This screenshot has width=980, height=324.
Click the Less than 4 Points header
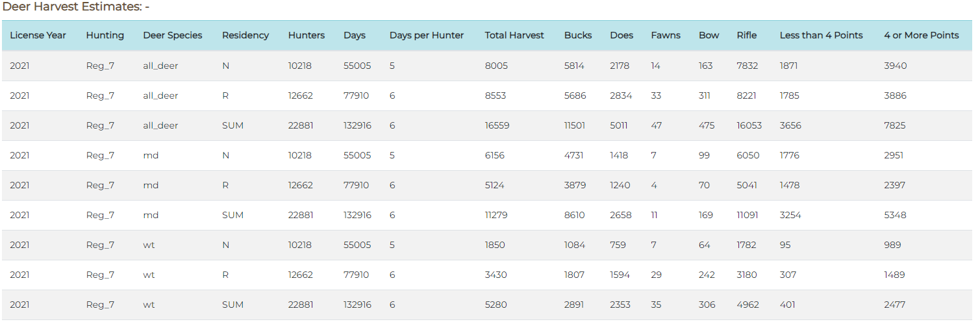822,36
